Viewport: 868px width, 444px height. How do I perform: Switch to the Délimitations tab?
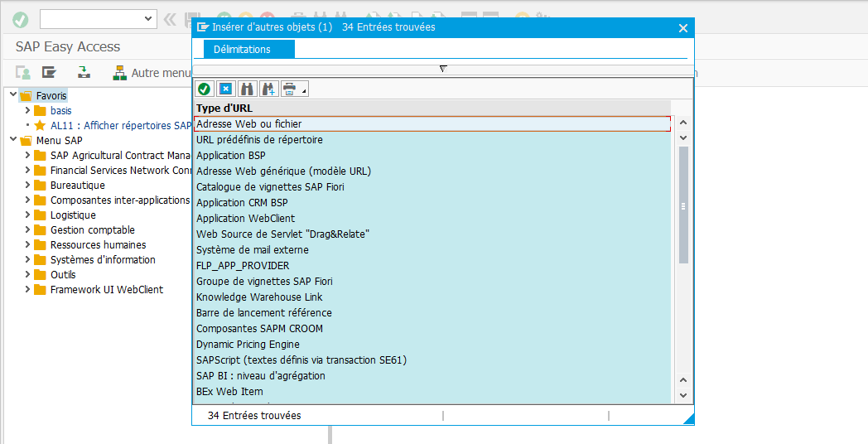coord(242,50)
